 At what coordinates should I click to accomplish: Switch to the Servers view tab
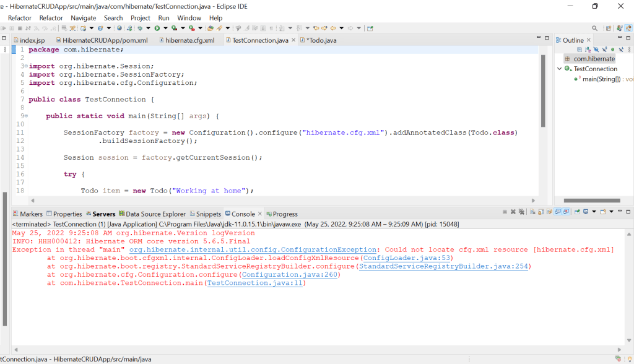[x=100, y=214]
